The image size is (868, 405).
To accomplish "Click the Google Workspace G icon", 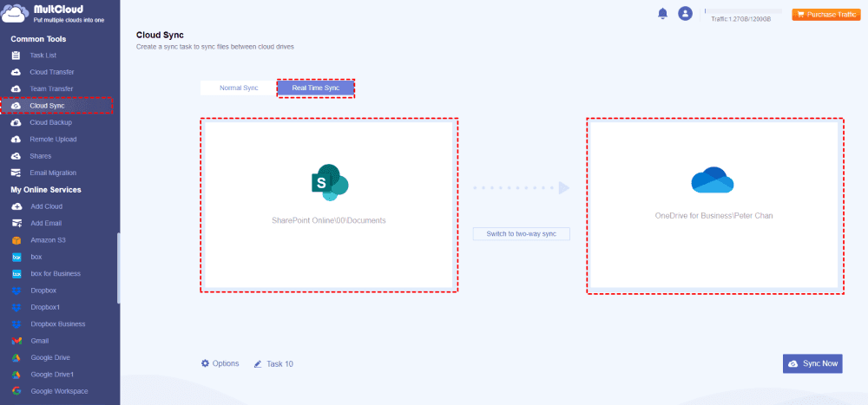I will 16,391.
